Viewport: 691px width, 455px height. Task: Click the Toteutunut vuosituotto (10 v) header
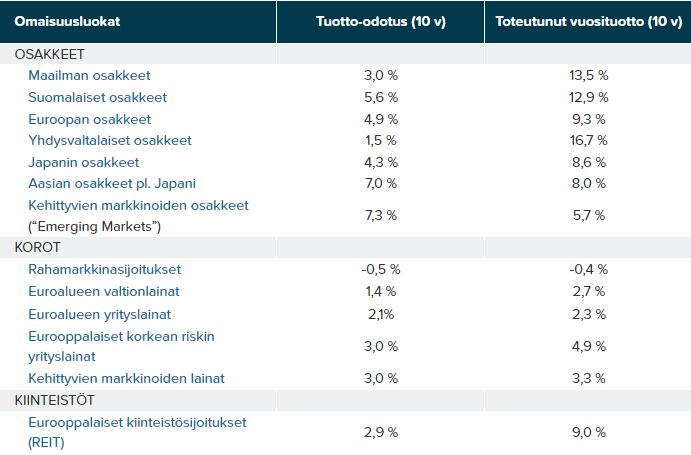[588, 21]
